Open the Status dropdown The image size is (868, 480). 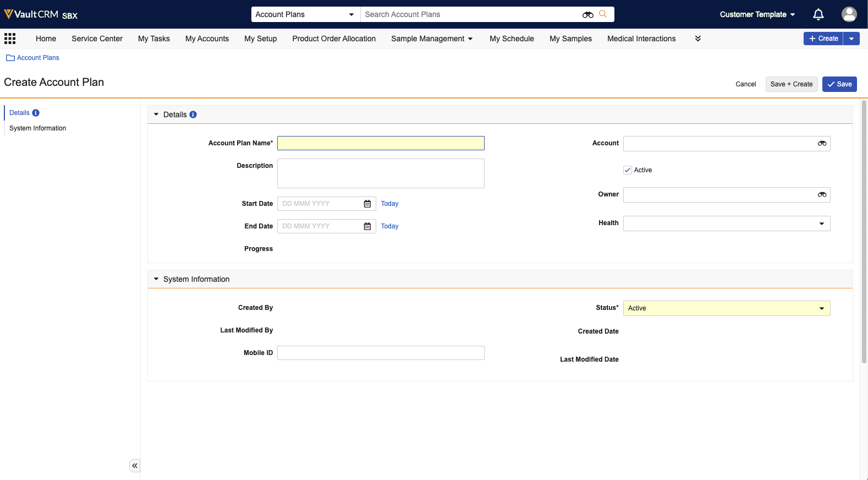click(x=821, y=308)
